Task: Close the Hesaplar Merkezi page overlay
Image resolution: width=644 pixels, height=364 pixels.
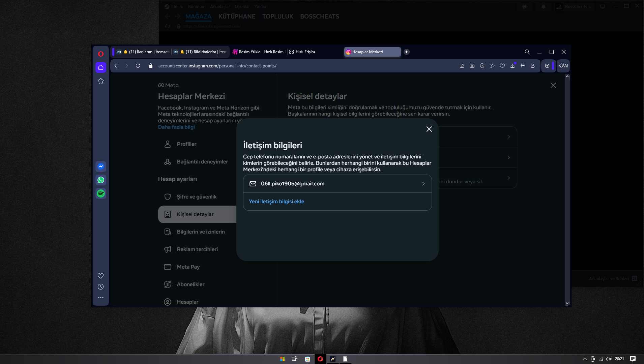Action: click(x=553, y=85)
